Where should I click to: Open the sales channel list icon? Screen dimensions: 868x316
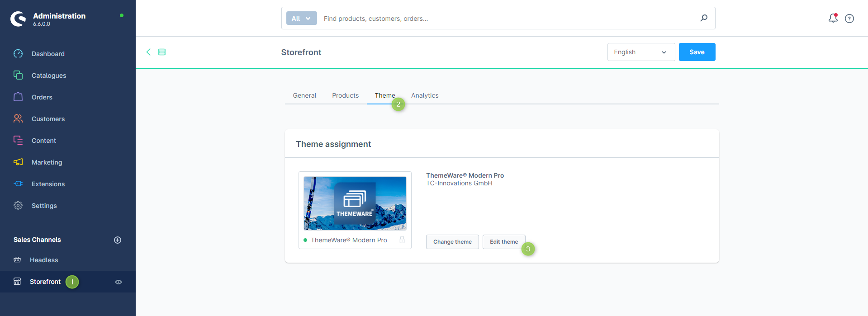click(162, 52)
